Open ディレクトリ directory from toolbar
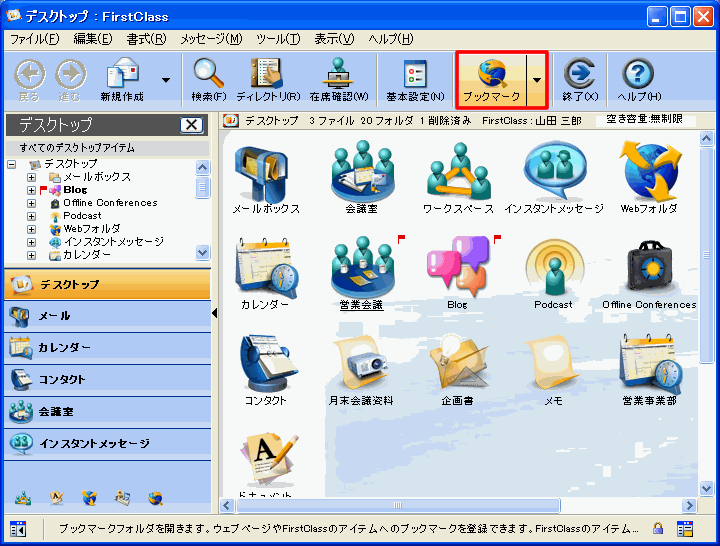Screen dimensions: 720x546 point(267,80)
